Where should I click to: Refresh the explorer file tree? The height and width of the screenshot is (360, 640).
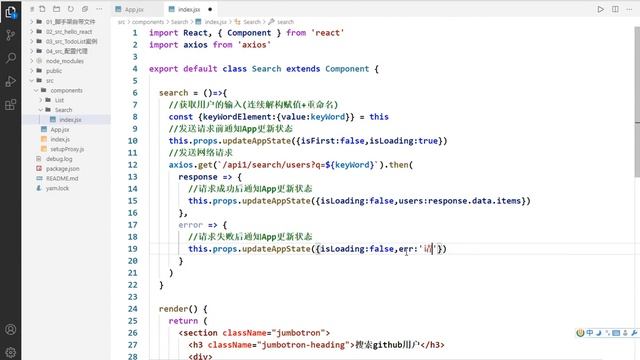click(x=71, y=9)
